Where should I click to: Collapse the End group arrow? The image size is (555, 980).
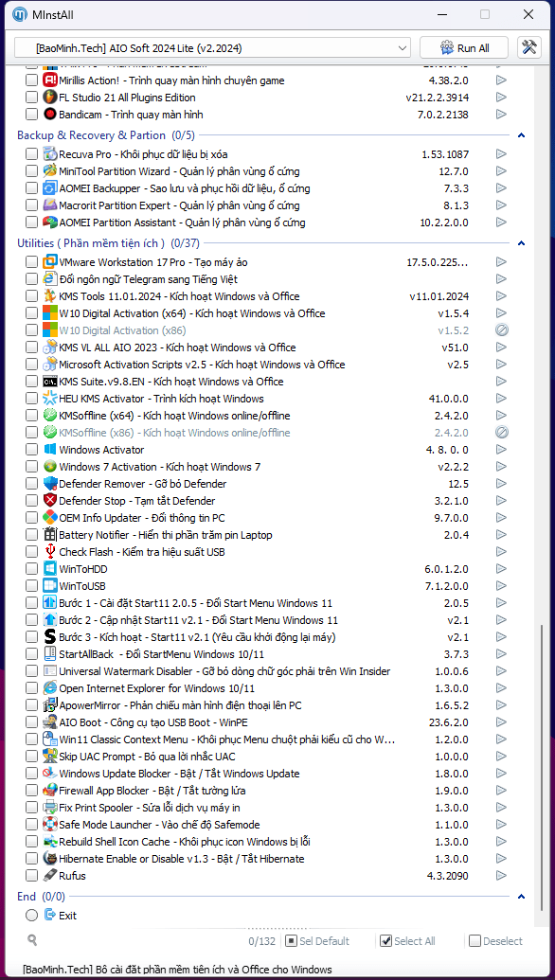pos(521,897)
